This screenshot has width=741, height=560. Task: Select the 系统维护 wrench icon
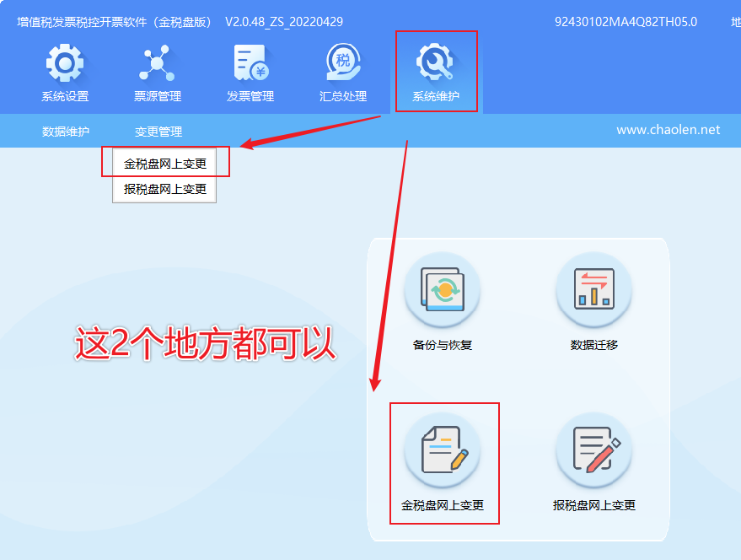(x=435, y=62)
